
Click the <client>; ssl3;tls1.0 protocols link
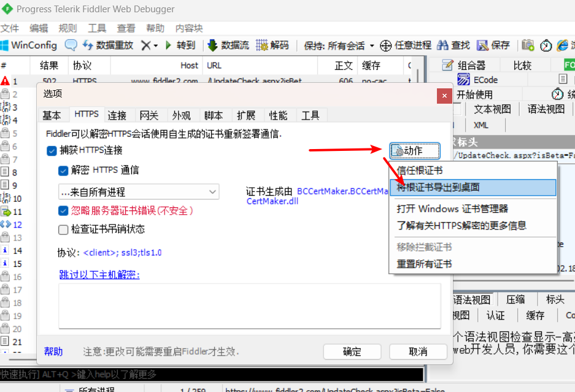pyautogui.click(x=123, y=253)
